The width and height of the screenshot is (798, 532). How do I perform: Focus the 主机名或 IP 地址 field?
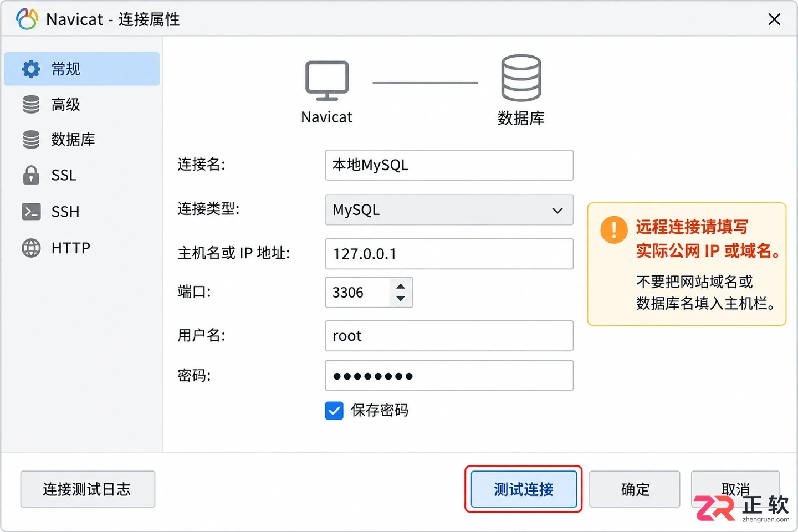[449, 254]
